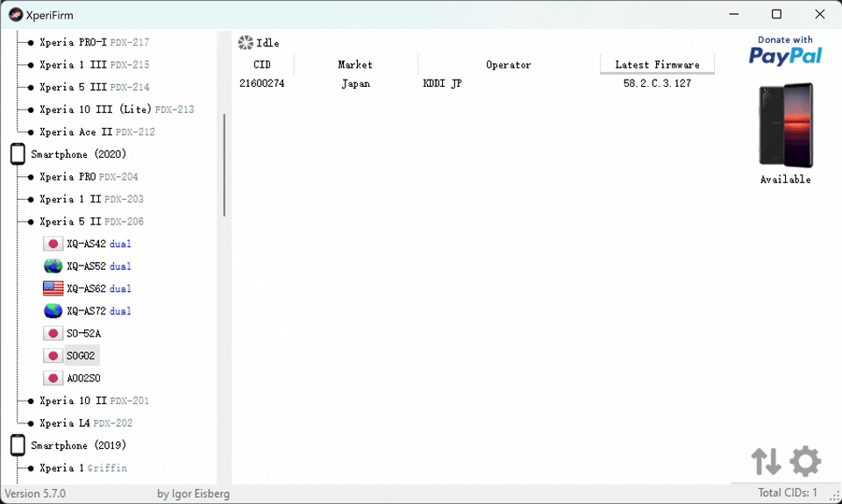Minimize the XperiFirm window
The width and height of the screenshot is (842, 504).
(x=734, y=15)
